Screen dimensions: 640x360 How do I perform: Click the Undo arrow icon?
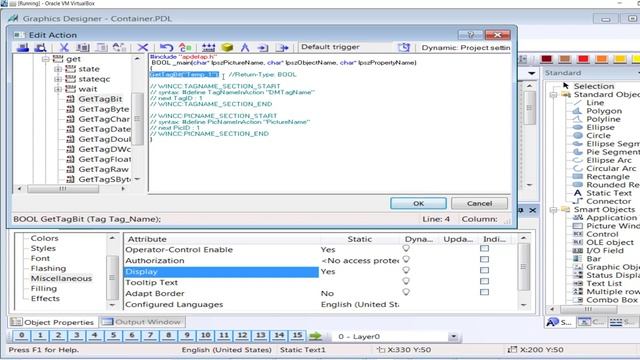pyautogui.click(x=166, y=47)
